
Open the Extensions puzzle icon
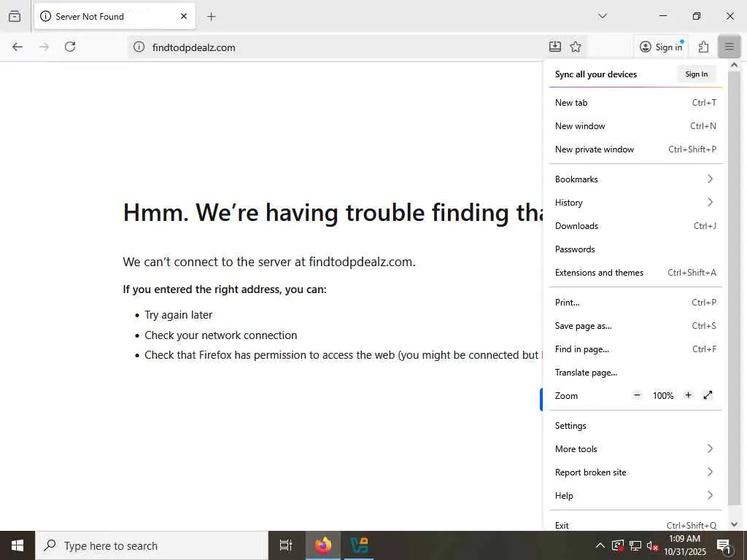[x=703, y=47]
